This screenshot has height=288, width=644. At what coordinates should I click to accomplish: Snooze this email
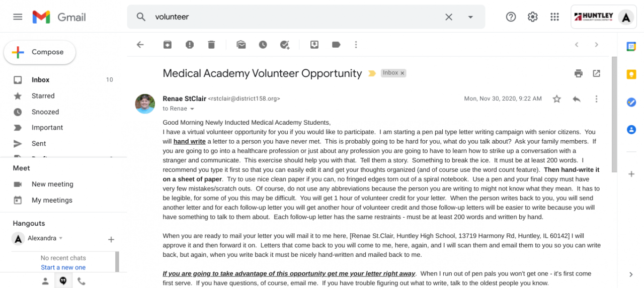[263, 45]
